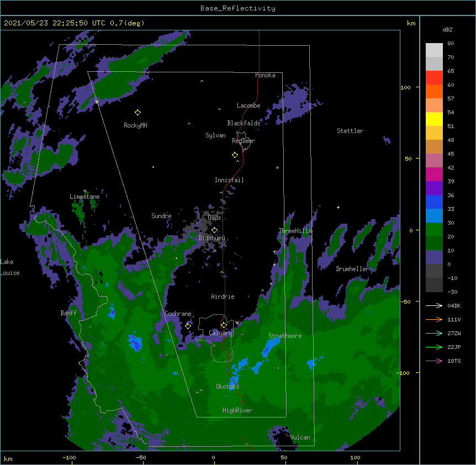Click the RedDeer city label
Screen dimensions: 476x465
tap(244, 141)
